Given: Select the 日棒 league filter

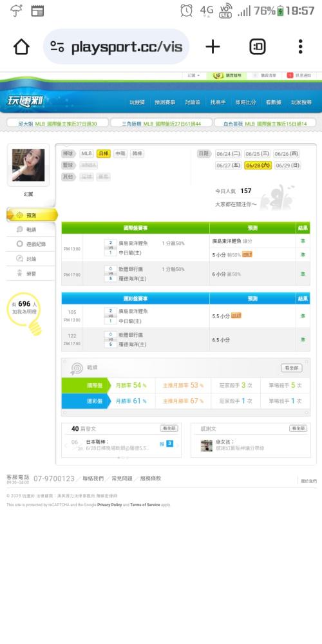Looking at the screenshot, I should coord(104,154).
